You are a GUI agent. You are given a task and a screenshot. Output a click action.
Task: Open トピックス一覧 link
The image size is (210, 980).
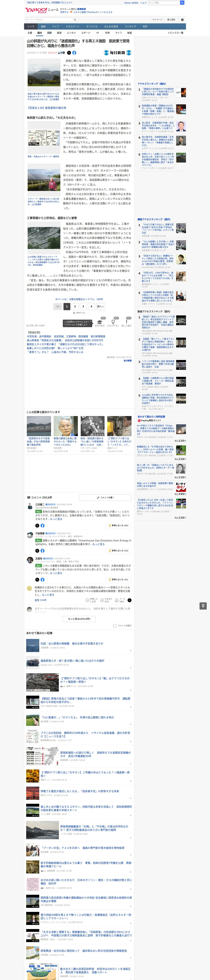(175, 33)
